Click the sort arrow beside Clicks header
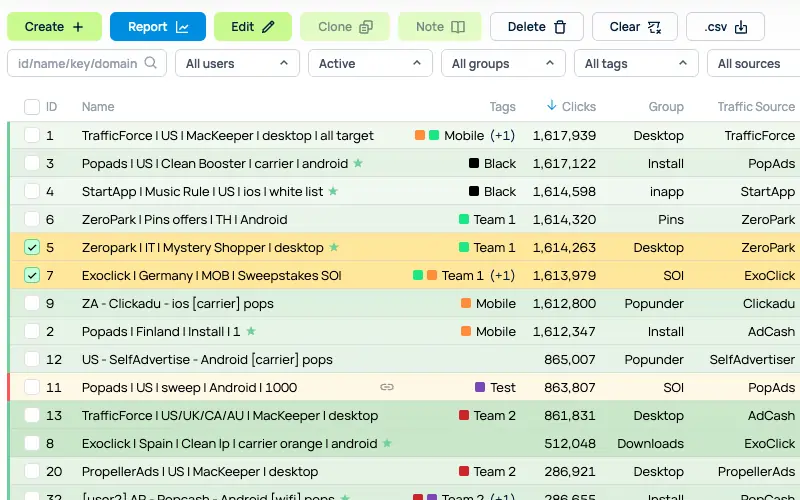Image resolution: width=800 pixels, height=500 pixels. (551, 106)
